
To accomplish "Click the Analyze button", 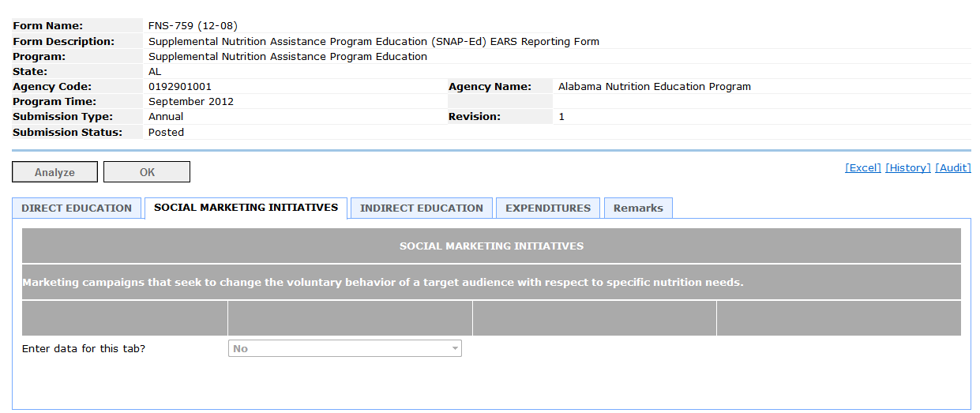I will coord(54,172).
